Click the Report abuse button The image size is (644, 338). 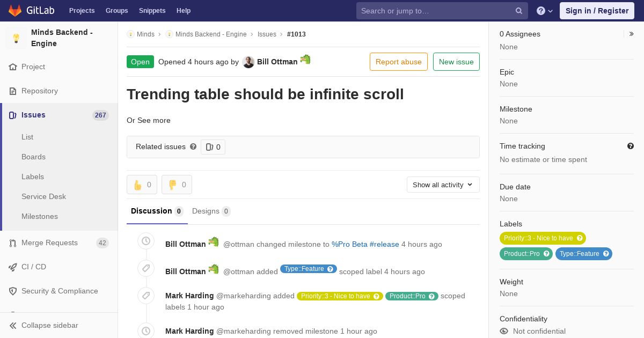[399, 62]
